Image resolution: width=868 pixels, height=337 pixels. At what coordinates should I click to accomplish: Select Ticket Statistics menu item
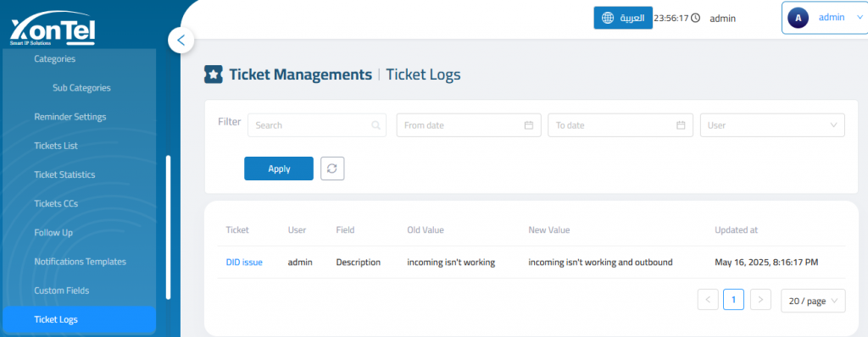point(64,174)
